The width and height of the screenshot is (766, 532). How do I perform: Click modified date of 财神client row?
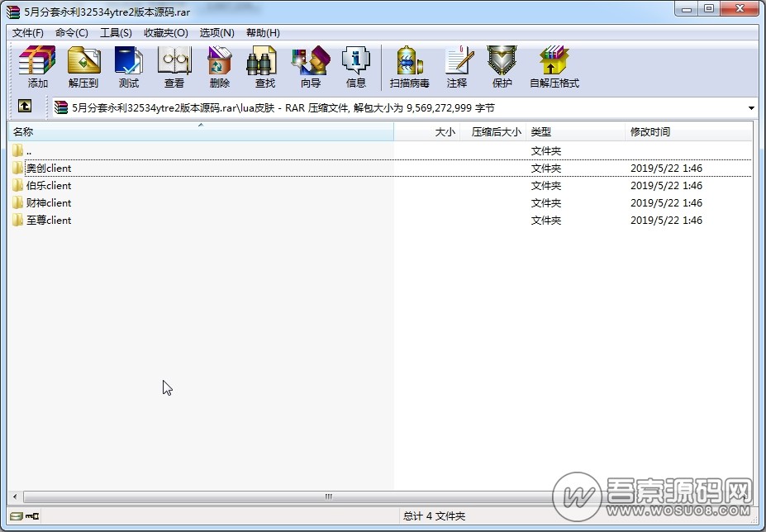666,202
